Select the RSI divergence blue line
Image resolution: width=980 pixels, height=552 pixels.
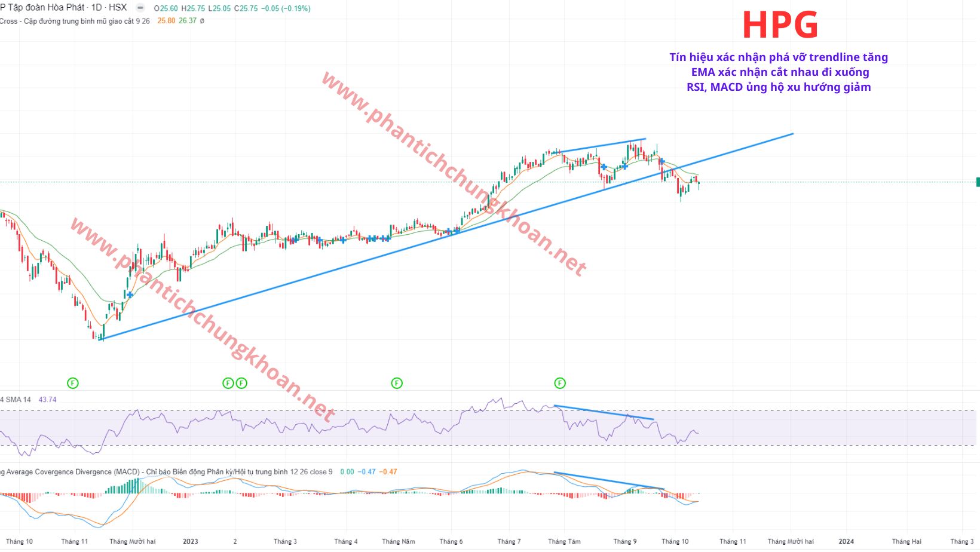[604, 412]
